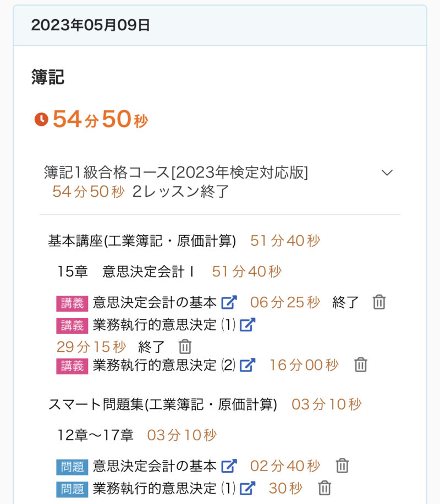Click the 基本講座(工業簿記・原価計算) section heading
This screenshot has width=440, height=504.
click(x=142, y=241)
